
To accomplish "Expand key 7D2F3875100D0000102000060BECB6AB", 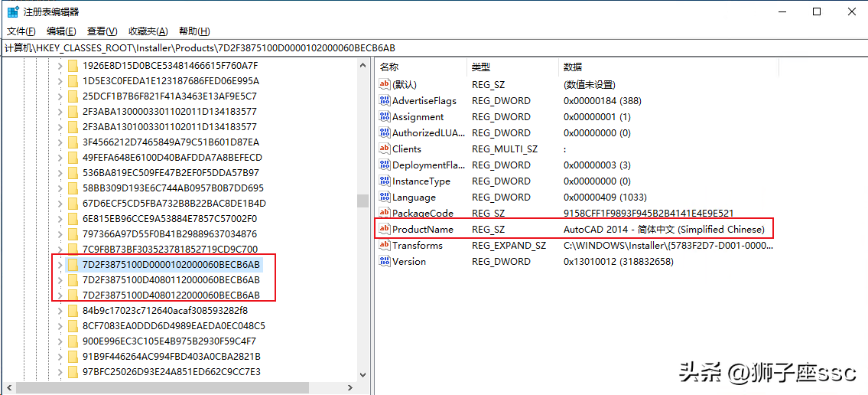I will [x=60, y=264].
